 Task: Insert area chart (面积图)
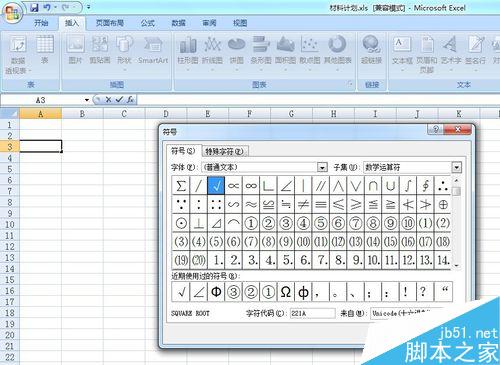tap(285, 52)
